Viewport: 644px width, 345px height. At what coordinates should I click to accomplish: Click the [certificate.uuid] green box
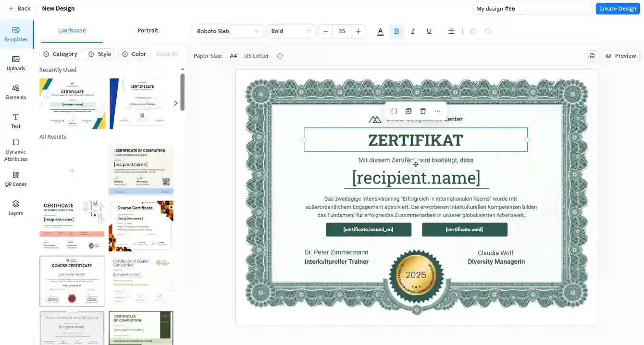point(465,230)
